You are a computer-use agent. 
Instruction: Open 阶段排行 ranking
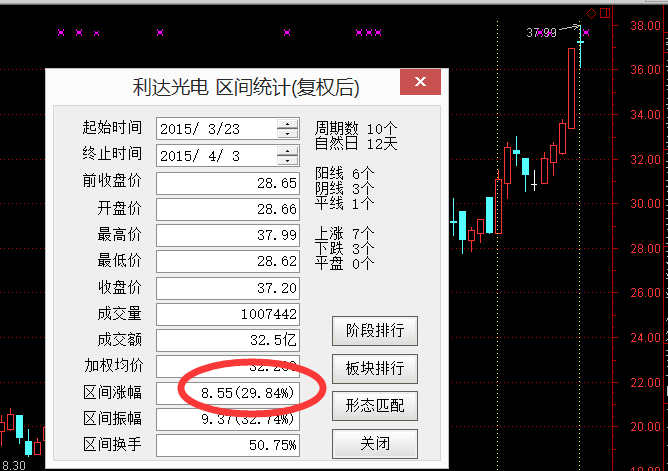(374, 331)
